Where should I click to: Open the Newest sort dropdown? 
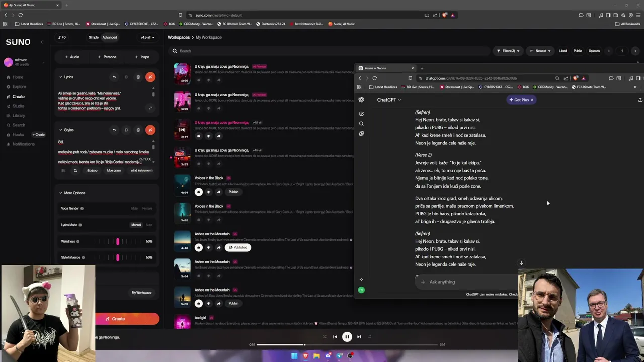540,51
